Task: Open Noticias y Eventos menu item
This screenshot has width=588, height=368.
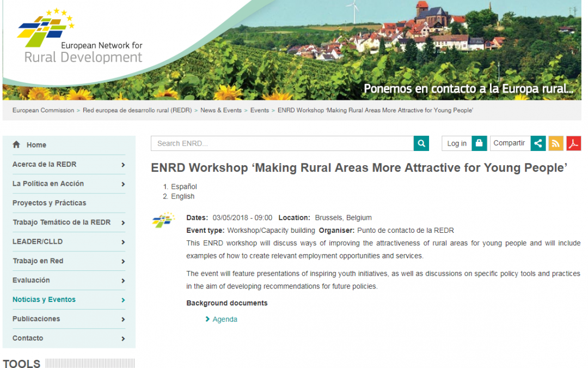Action: [44, 299]
